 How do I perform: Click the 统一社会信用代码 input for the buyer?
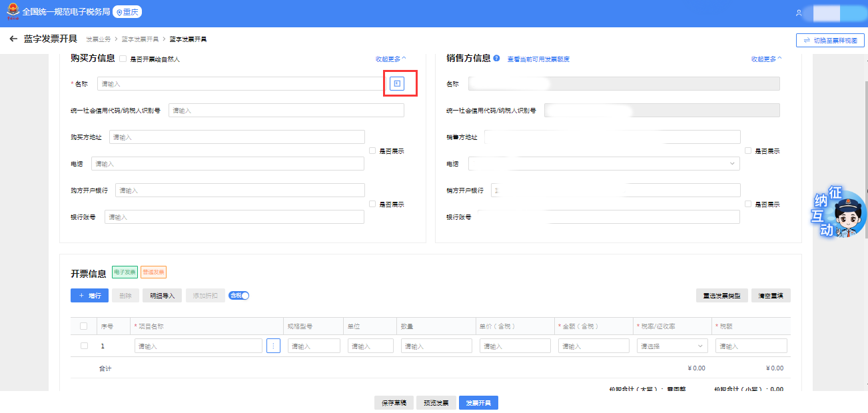coord(286,111)
